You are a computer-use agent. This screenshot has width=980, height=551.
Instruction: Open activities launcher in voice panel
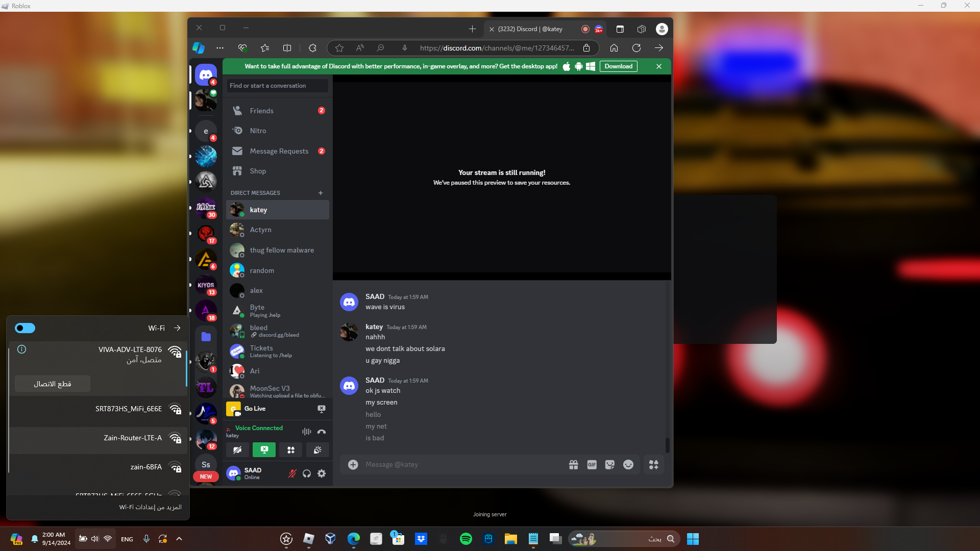click(291, 450)
